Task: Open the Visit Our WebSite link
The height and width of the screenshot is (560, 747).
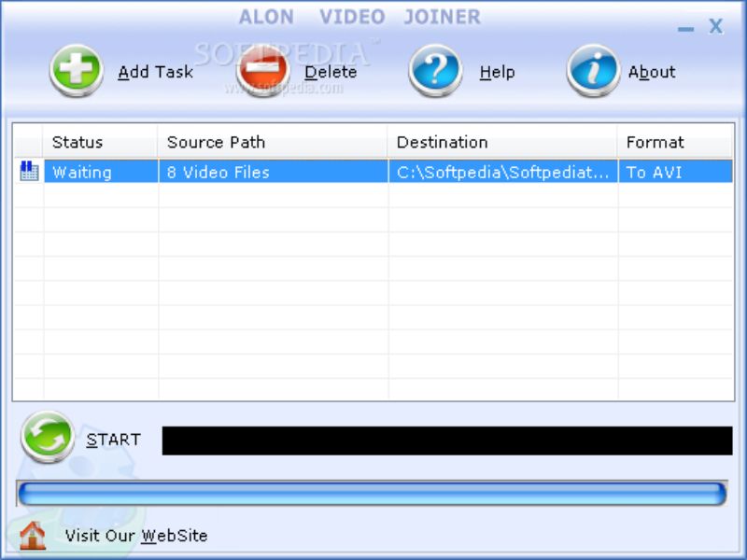Action: pyautogui.click(x=136, y=536)
